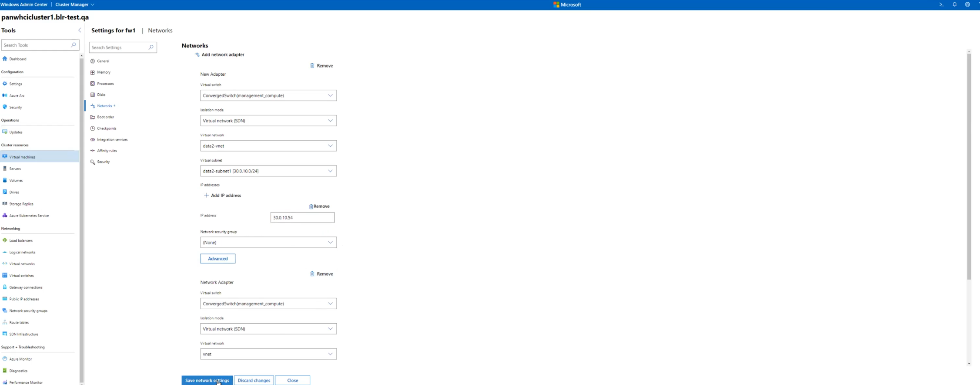The height and width of the screenshot is (385, 980).
Task: Click Discard changes button
Action: coord(254,380)
